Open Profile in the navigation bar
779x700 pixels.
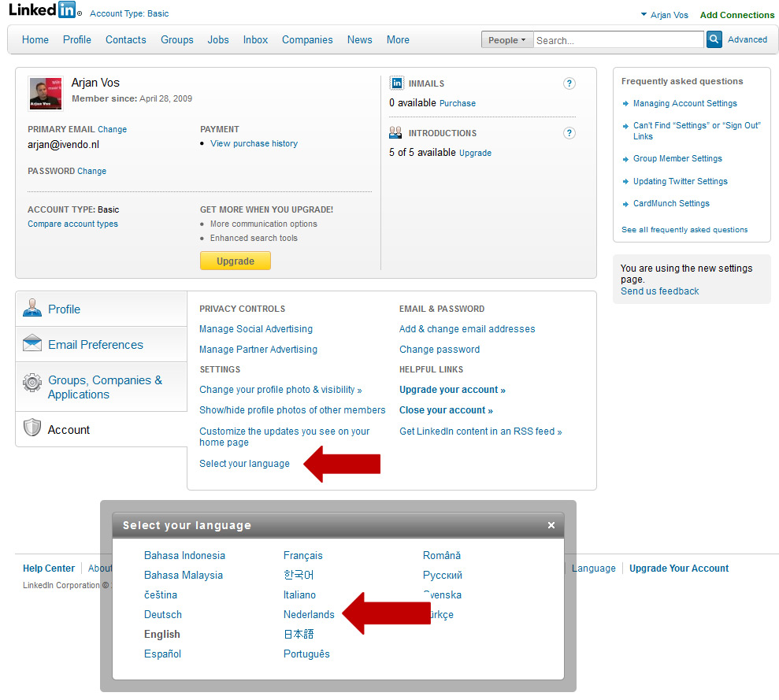[x=77, y=39]
